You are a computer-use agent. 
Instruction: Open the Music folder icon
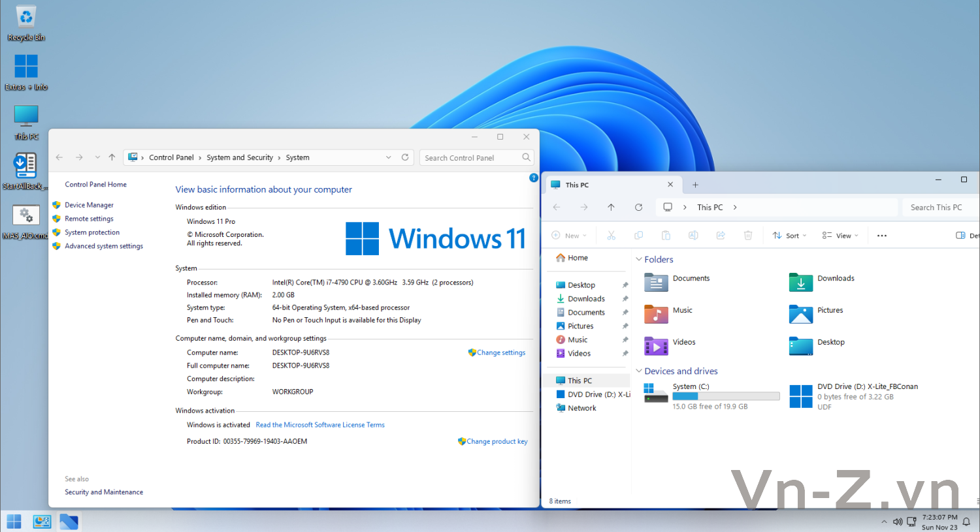(x=656, y=314)
